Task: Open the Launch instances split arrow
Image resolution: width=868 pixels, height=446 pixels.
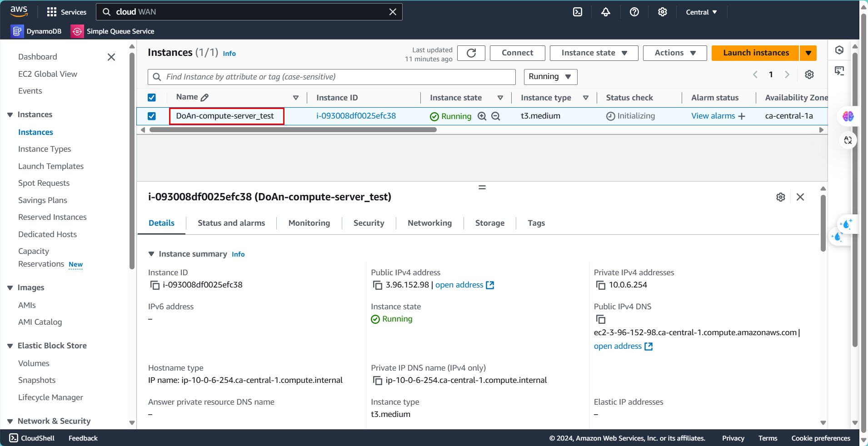Action: pos(808,53)
